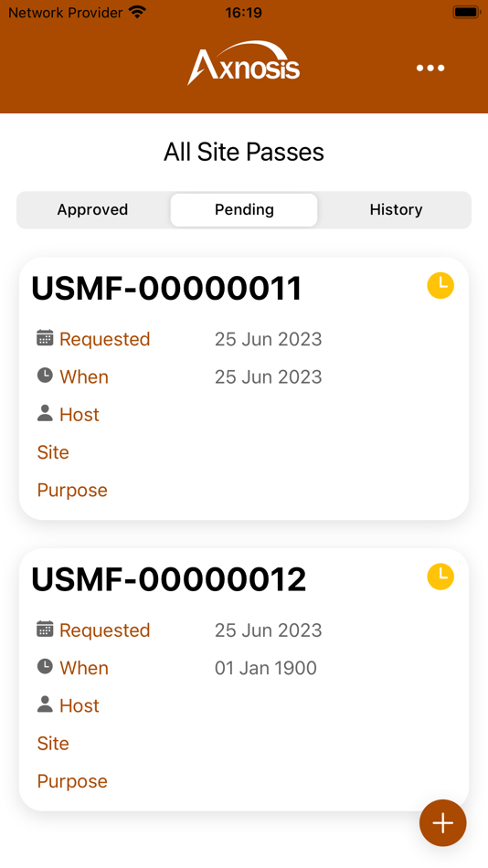
Task: Click the Axnosis logo in header
Action: 244,62
